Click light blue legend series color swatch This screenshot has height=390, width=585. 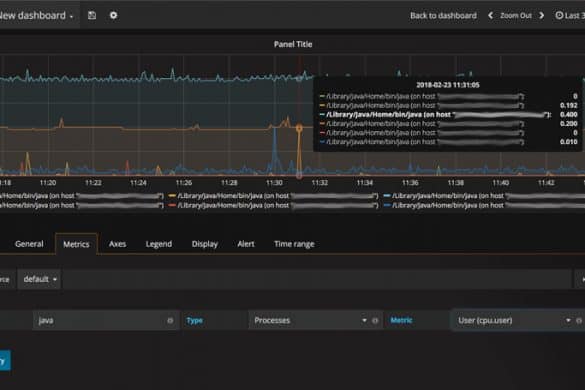click(387, 196)
